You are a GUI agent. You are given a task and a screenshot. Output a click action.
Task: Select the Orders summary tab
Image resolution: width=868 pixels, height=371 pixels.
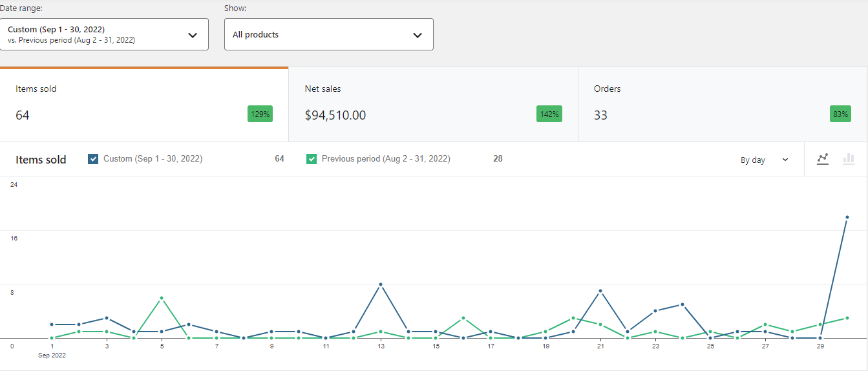(x=723, y=104)
